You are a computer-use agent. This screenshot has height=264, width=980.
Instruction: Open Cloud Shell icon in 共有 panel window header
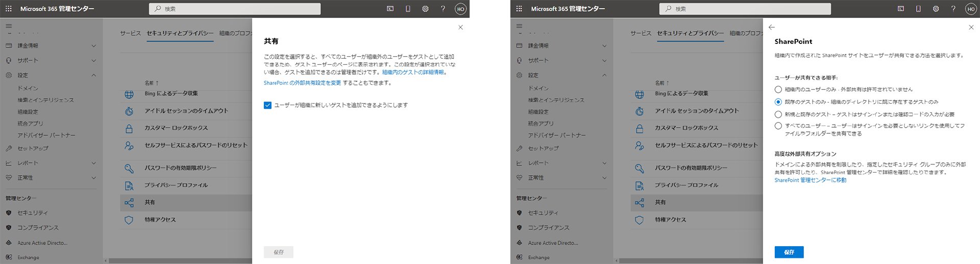[x=390, y=9]
